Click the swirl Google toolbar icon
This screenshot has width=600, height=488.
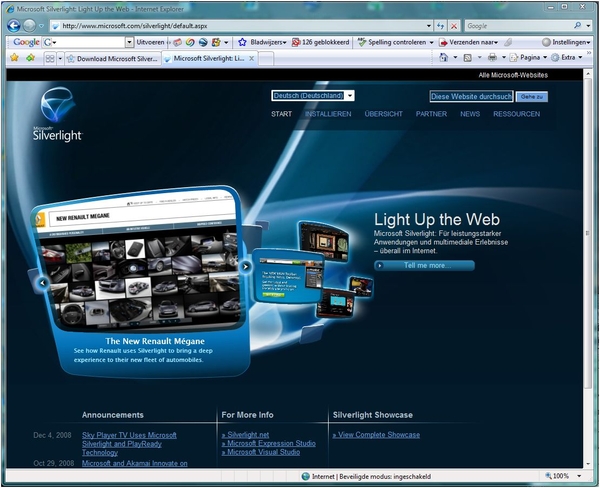pyautogui.click(x=190, y=42)
